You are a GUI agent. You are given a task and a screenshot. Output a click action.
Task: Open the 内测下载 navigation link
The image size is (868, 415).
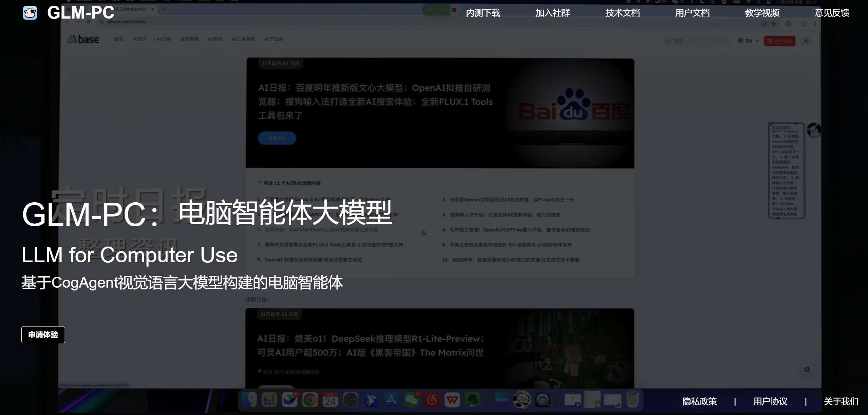click(483, 13)
